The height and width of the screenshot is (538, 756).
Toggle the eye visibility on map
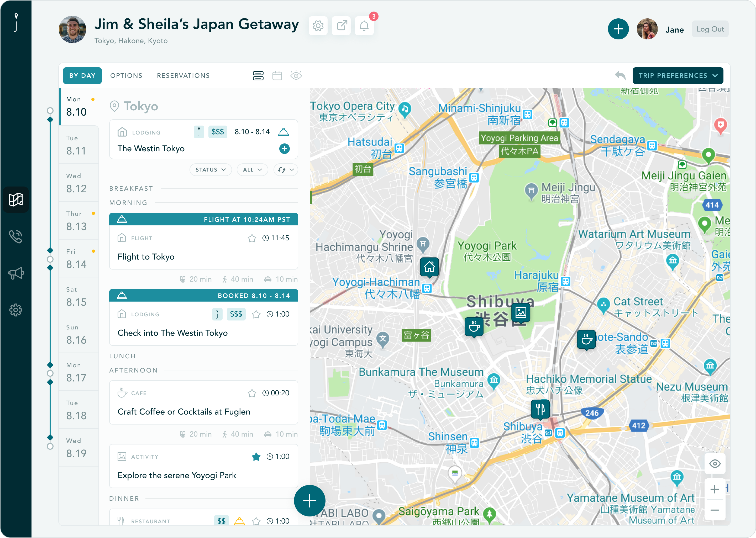(715, 463)
